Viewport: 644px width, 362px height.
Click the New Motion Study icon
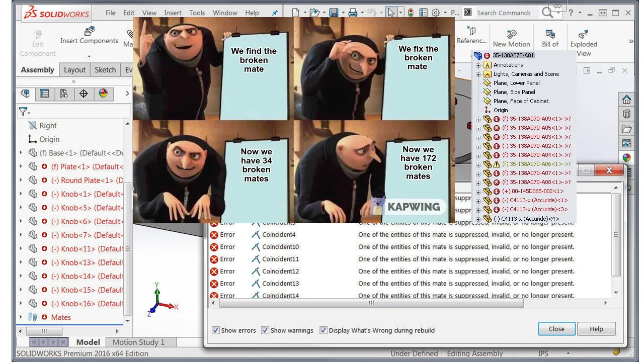(512, 34)
